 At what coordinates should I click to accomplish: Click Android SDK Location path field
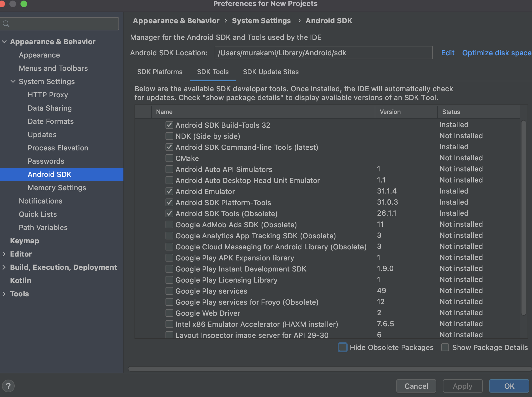point(324,53)
